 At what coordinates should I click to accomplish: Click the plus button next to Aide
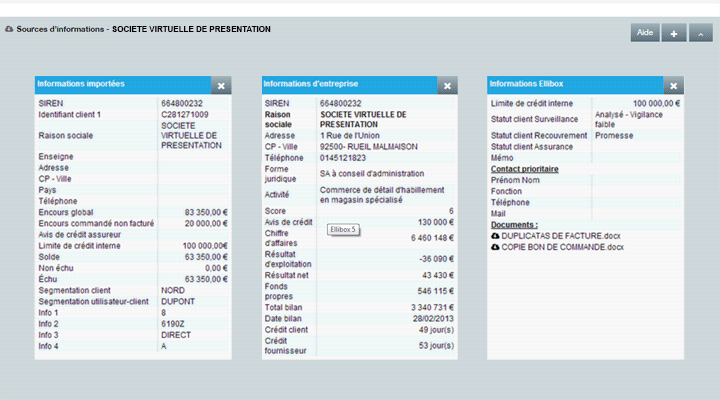(673, 33)
